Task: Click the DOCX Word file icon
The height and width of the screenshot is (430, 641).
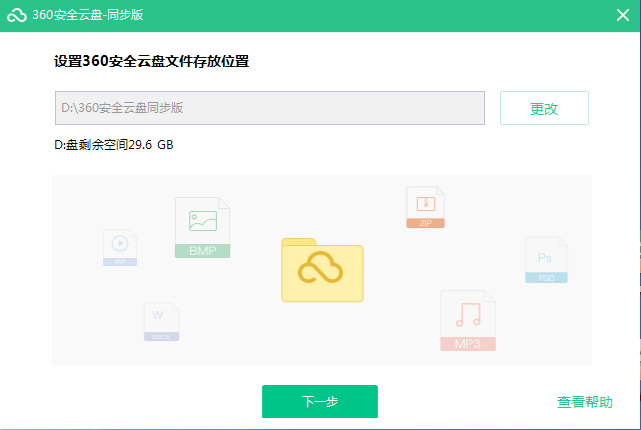Action: pyautogui.click(x=161, y=322)
